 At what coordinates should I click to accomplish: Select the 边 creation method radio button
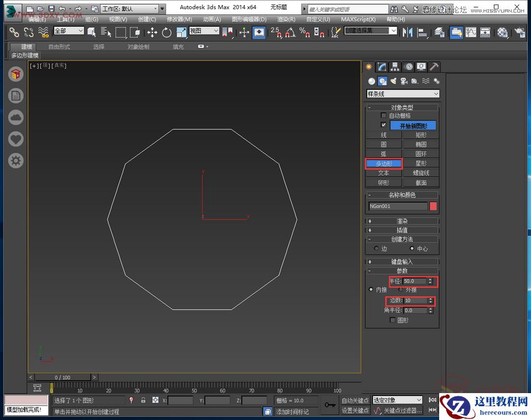(376, 248)
